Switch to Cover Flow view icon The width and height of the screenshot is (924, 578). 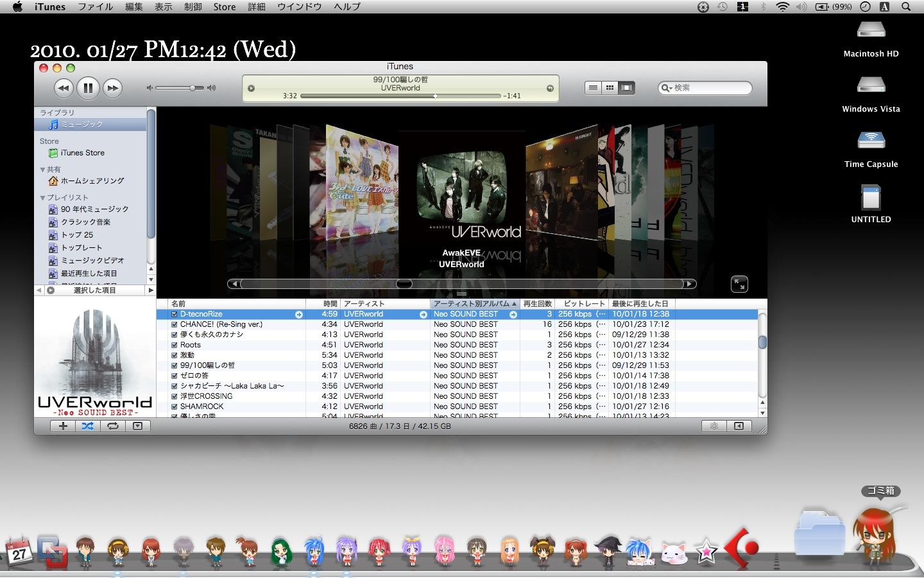click(626, 87)
